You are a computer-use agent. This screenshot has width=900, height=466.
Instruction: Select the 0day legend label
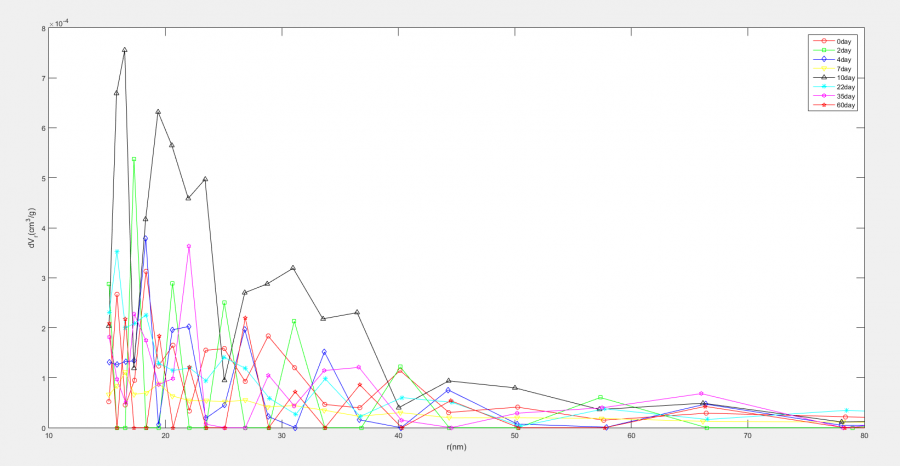(x=843, y=41)
